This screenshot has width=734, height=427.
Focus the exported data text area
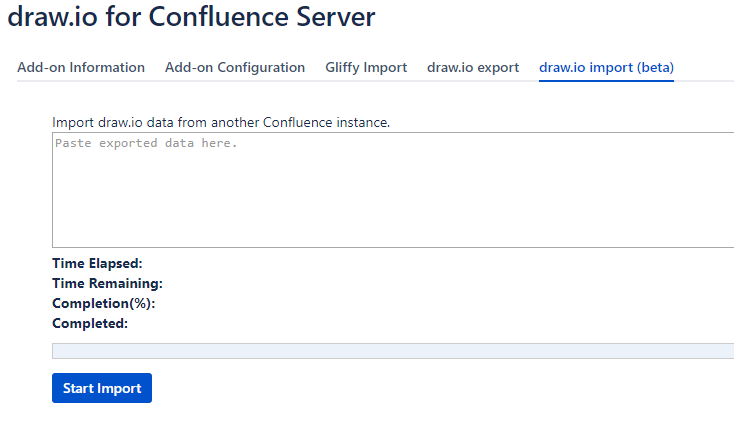click(x=393, y=190)
